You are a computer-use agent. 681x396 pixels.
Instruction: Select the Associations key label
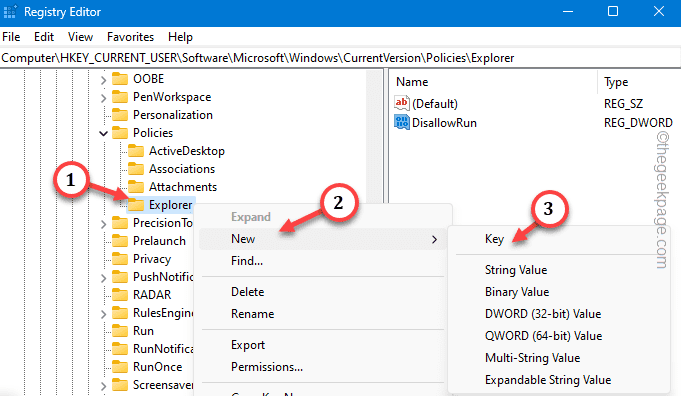pyautogui.click(x=182, y=169)
